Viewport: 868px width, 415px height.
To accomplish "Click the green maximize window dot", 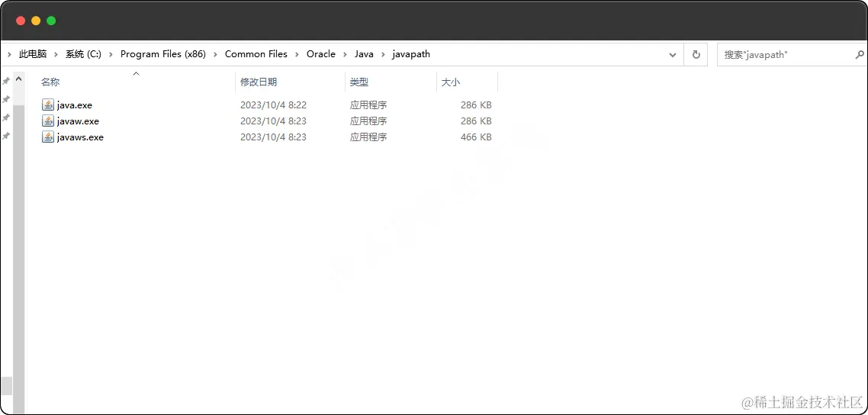I will point(51,21).
